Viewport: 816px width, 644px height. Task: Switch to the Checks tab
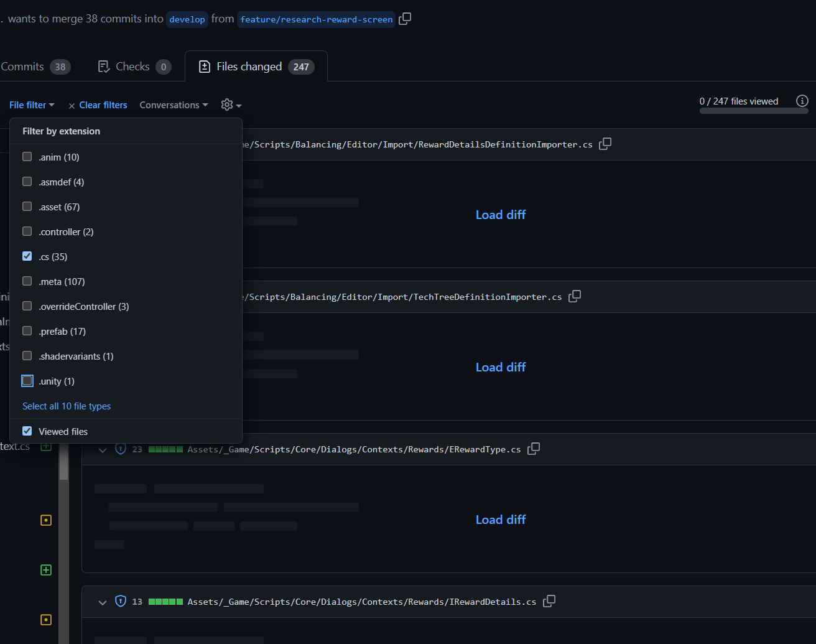click(134, 67)
